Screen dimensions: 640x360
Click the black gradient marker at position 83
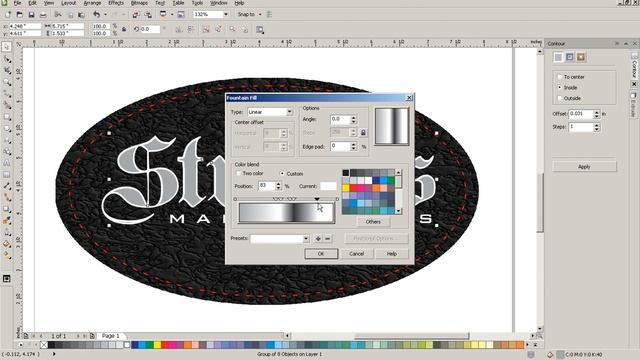pos(317,199)
